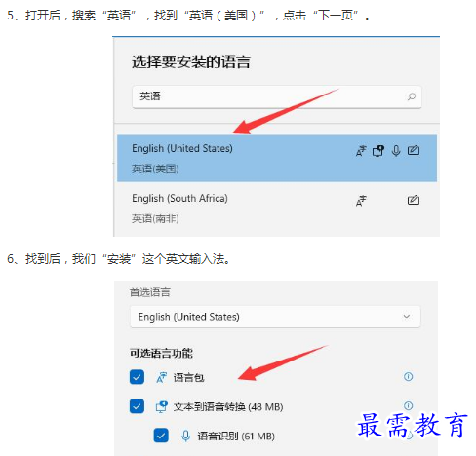476x456 pixels.
Task: Click the 首选语言 label
Action: (150, 292)
